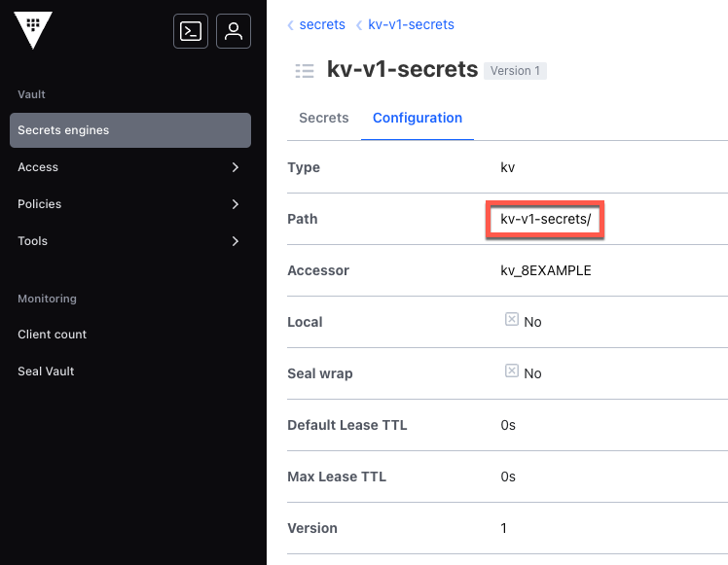728x565 pixels.
Task: Click the Version 1 badge
Action: 515,71
